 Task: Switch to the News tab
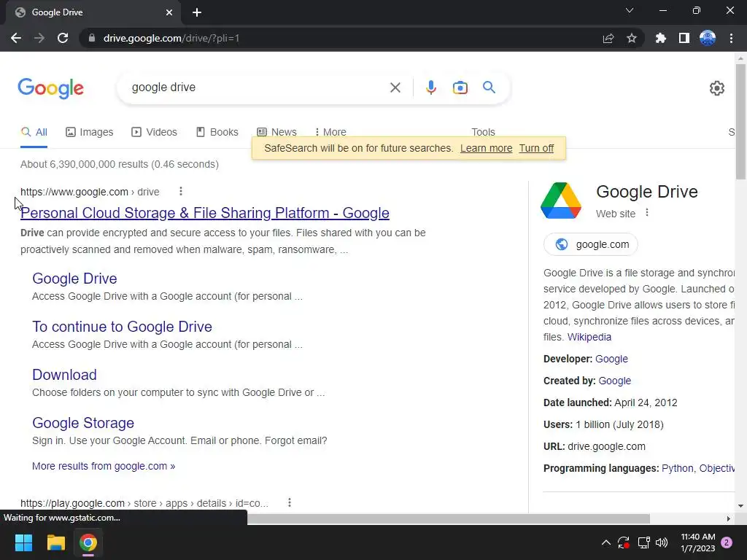tap(276, 132)
